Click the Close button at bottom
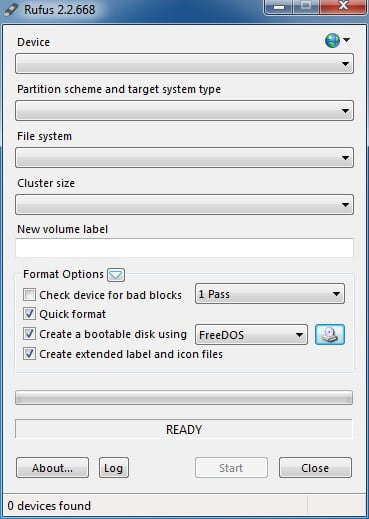Screen dimensions: 369x519 pos(315,468)
